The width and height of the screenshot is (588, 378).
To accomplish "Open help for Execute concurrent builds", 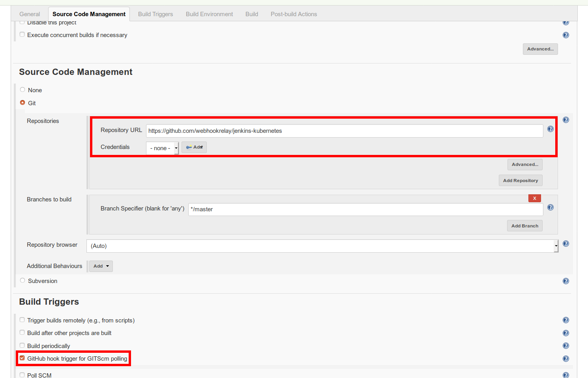I will point(566,35).
